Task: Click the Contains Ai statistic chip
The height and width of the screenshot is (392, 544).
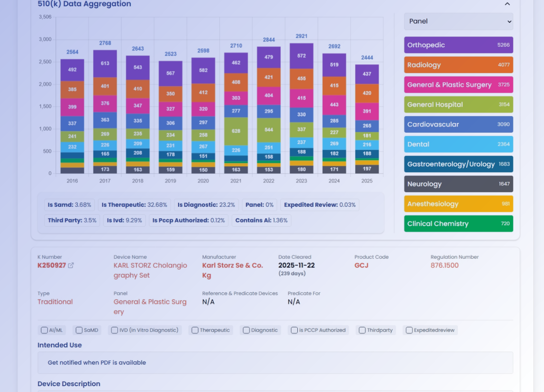Action: (261, 220)
